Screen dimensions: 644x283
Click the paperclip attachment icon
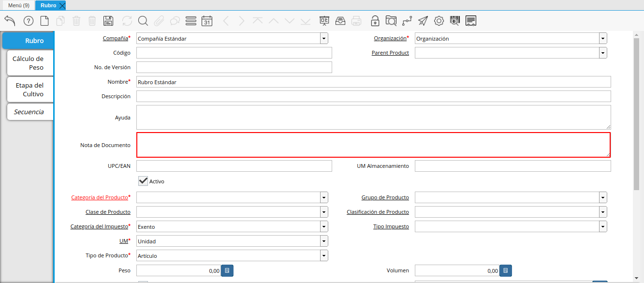tap(159, 21)
